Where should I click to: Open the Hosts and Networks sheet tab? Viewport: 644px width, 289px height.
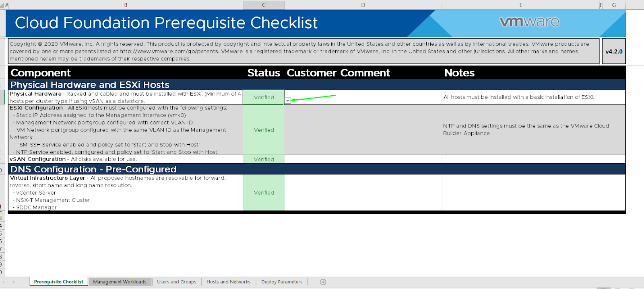click(228, 282)
